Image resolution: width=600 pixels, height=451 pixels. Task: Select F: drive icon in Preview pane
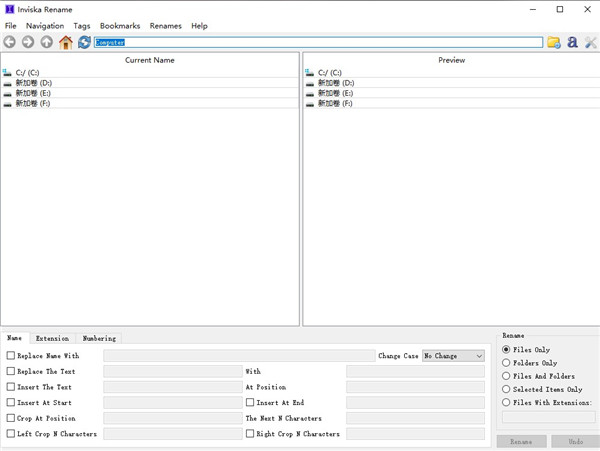[x=310, y=104]
